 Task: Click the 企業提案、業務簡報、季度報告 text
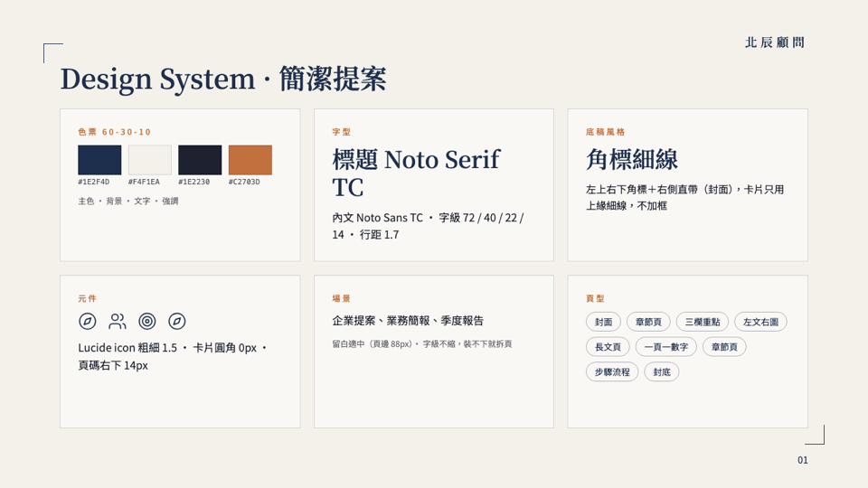coord(408,320)
